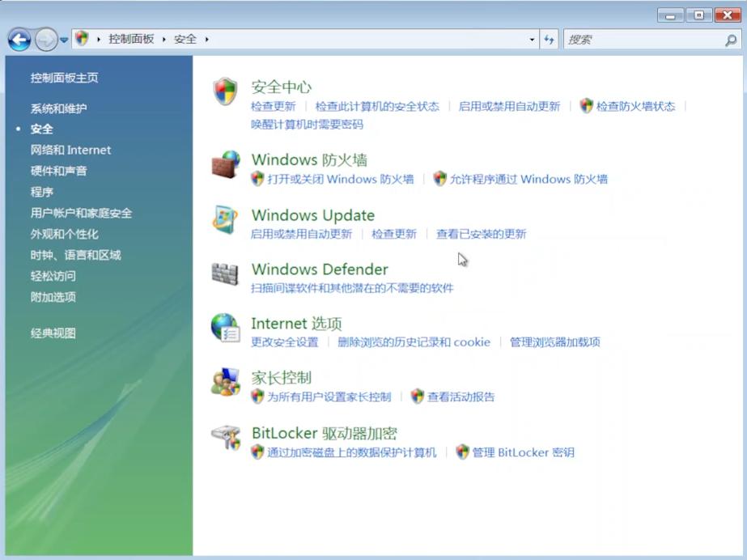Open 硬件和声音 in sidebar
The image size is (747, 560).
click(x=58, y=171)
